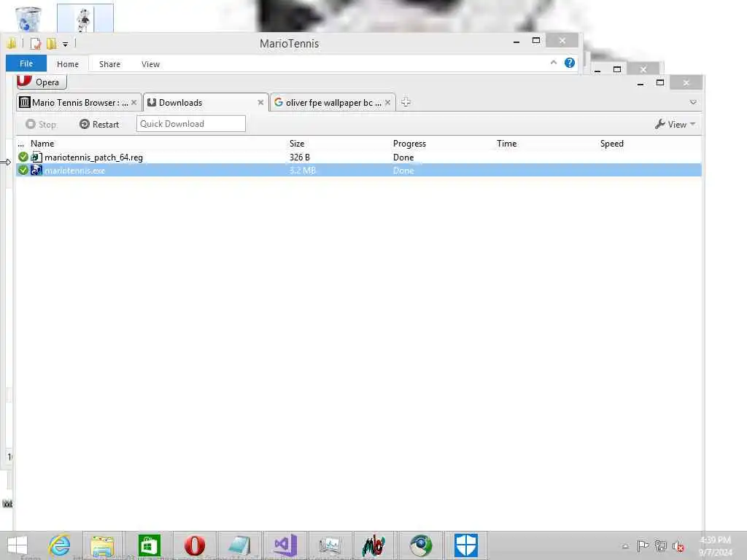Close the Downloads tab
The width and height of the screenshot is (747, 560).
pos(260,102)
